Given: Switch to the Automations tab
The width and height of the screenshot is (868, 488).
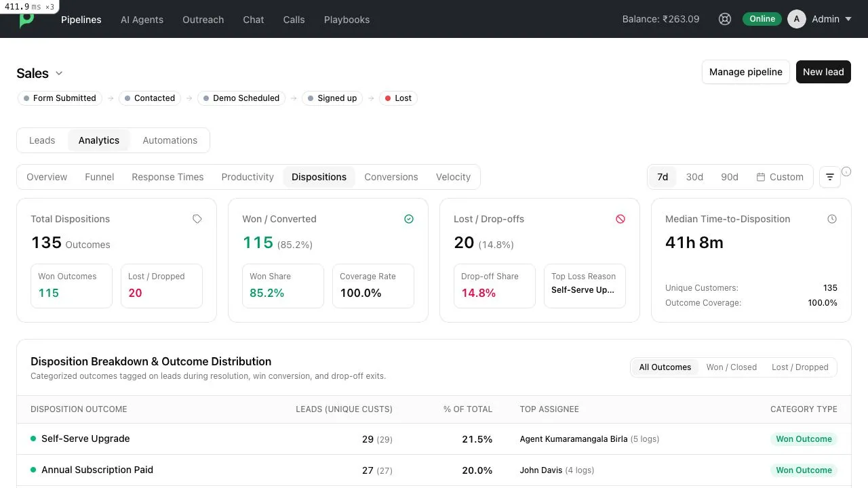Looking at the screenshot, I should click(x=170, y=140).
